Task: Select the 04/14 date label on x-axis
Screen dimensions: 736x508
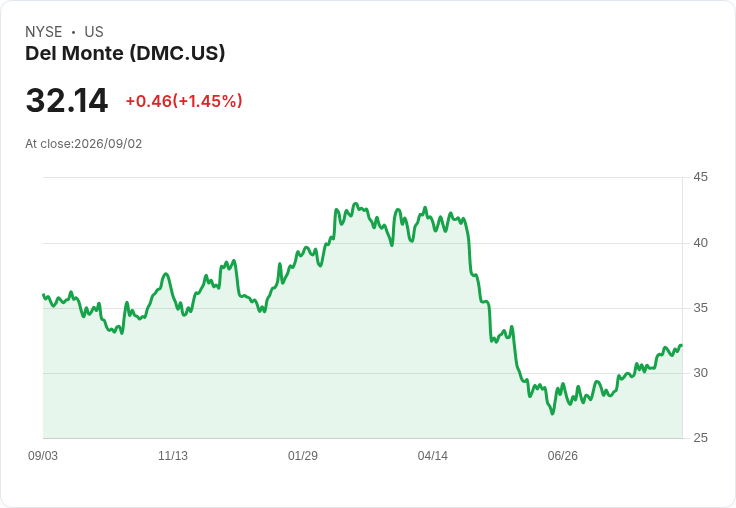Action: pyautogui.click(x=433, y=455)
